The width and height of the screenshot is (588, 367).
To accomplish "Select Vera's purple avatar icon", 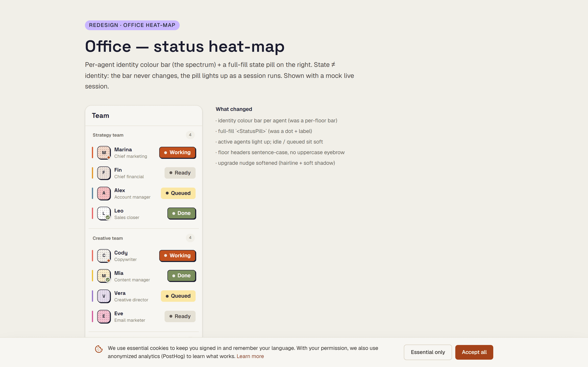I will pos(104,296).
